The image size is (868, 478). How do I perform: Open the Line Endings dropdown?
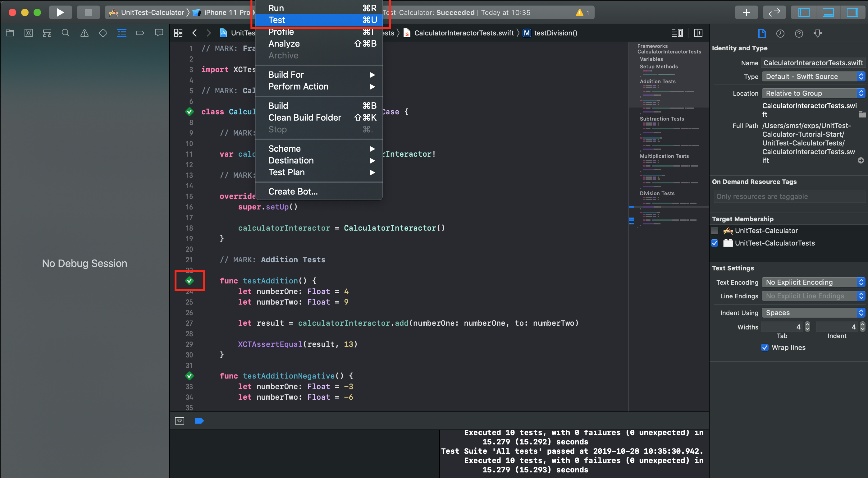(813, 296)
